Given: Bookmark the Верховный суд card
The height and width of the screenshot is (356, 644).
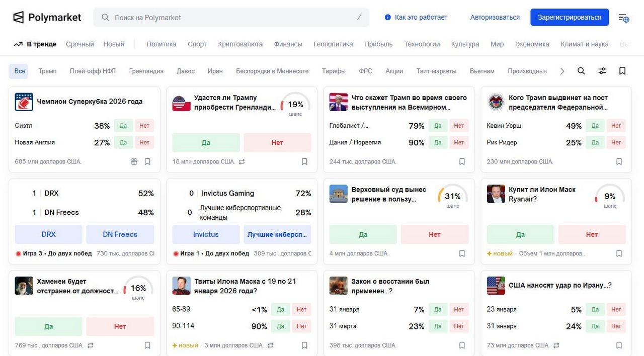Looking at the screenshot, I should point(462,253).
